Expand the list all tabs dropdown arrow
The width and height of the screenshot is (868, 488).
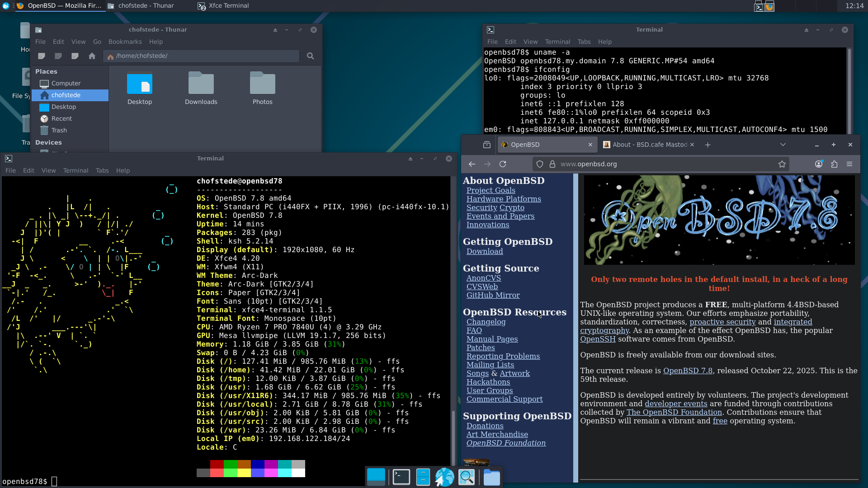tap(783, 145)
